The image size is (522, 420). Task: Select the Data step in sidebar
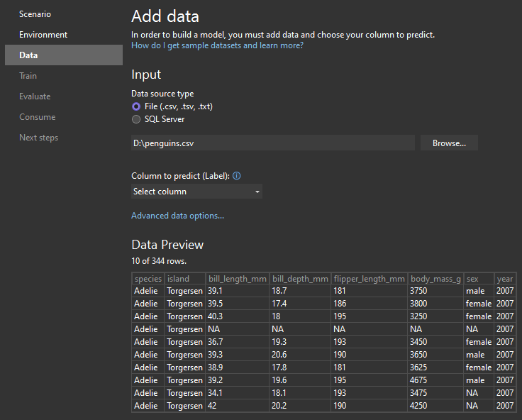(29, 55)
